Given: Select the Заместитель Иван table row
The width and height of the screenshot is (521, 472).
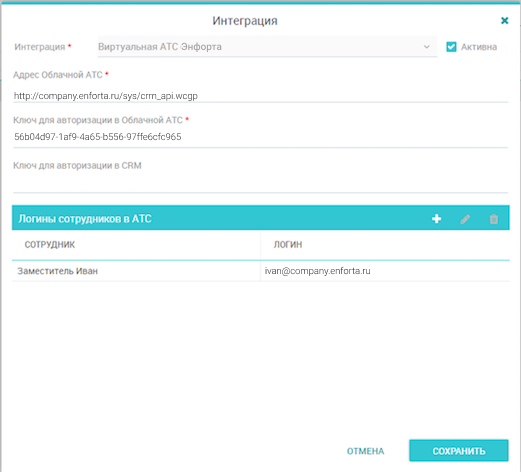Looking at the screenshot, I should [x=260, y=271].
